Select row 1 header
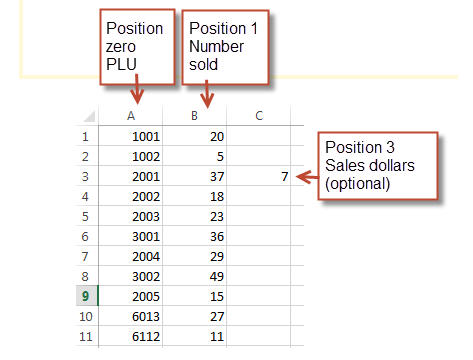Screen dimensions: 473x360 (x=87, y=136)
